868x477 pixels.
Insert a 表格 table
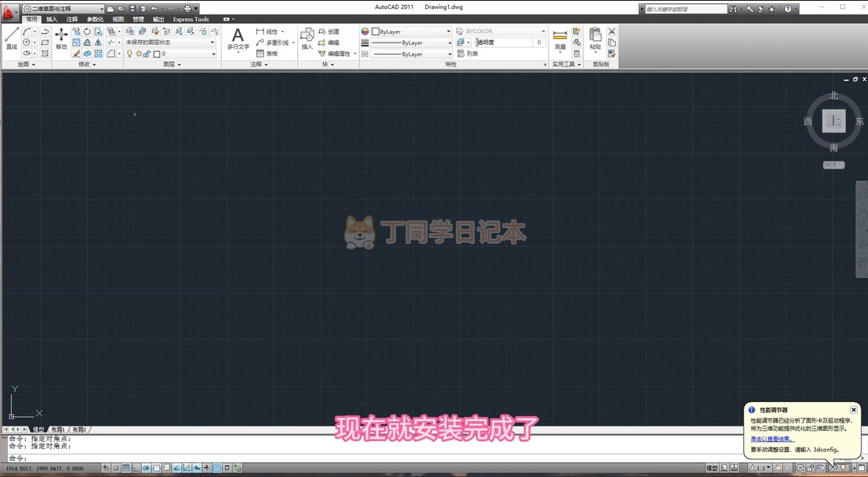click(x=267, y=54)
